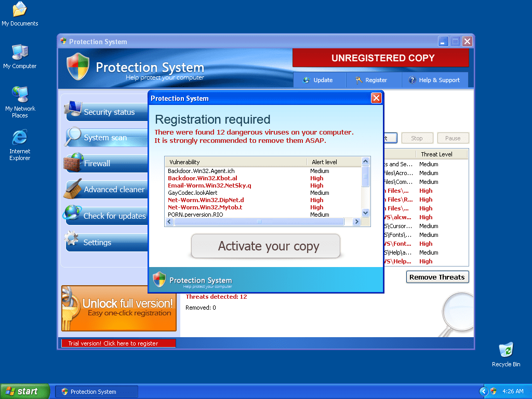Viewport: 532px width, 399px height.
Task: Open the Windows start menu
Action: tap(25, 391)
